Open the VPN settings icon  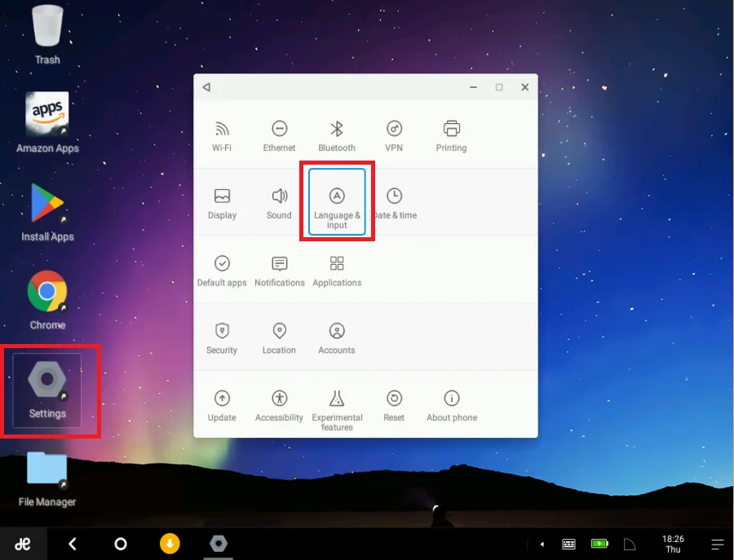(394, 135)
